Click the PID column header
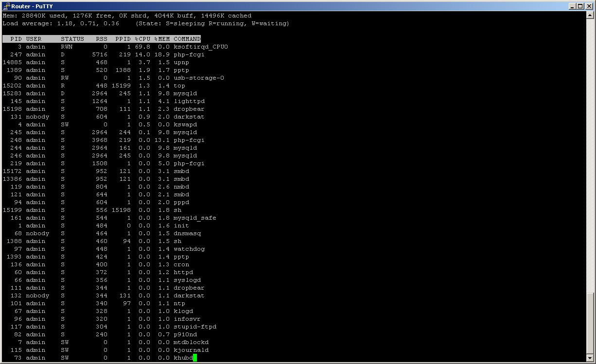This screenshot has height=364, width=596. 16,39
